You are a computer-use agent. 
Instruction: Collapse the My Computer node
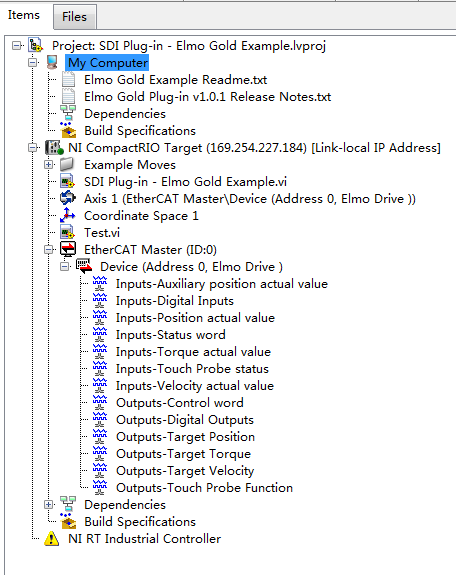point(33,63)
